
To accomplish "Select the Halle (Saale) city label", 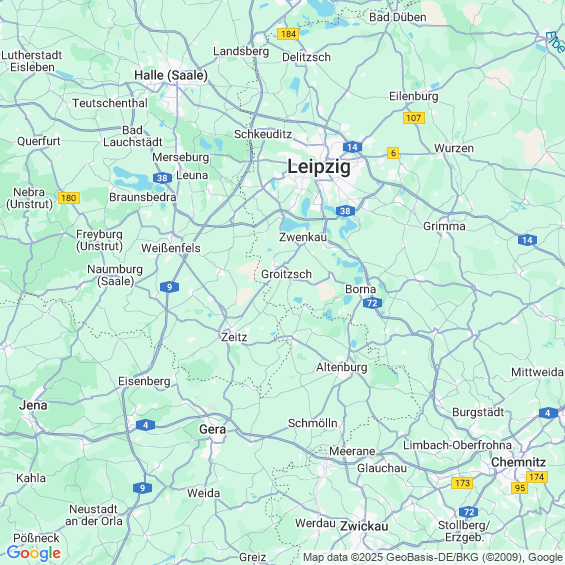I will pyautogui.click(x=171, y=75).
